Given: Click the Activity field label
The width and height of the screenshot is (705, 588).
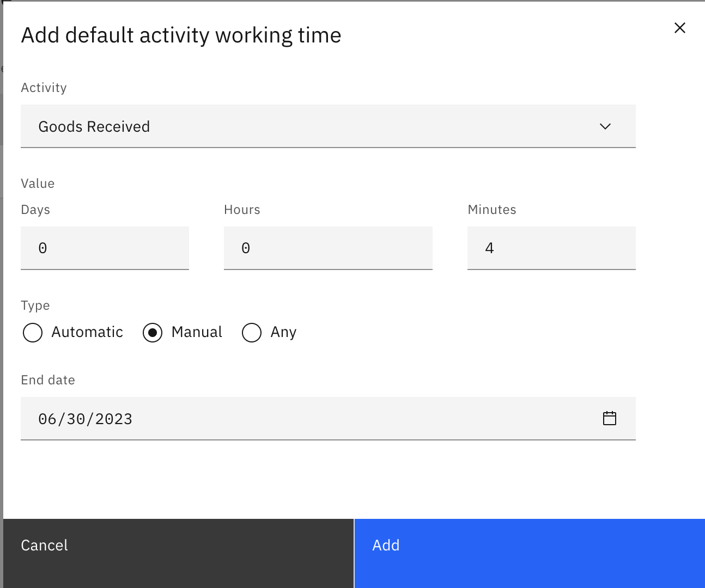Looking at the screenshot, I should 44,88.
